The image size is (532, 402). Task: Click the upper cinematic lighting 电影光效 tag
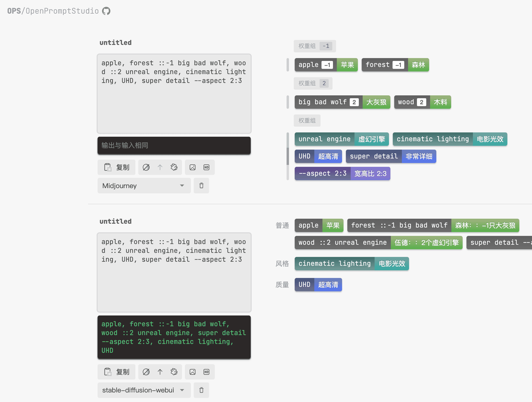tap(450, 139)
